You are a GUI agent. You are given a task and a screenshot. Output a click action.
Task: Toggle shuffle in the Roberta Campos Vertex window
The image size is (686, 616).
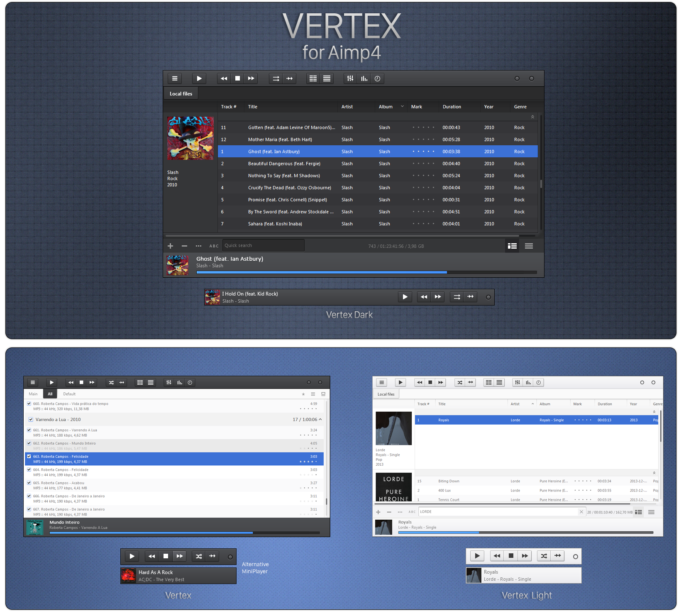click(x=111, y=383)
